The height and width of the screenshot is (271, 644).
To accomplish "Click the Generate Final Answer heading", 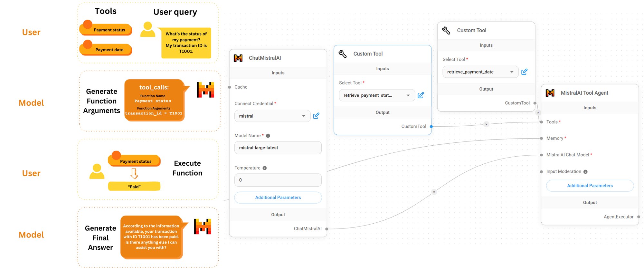I will (100, 238).
